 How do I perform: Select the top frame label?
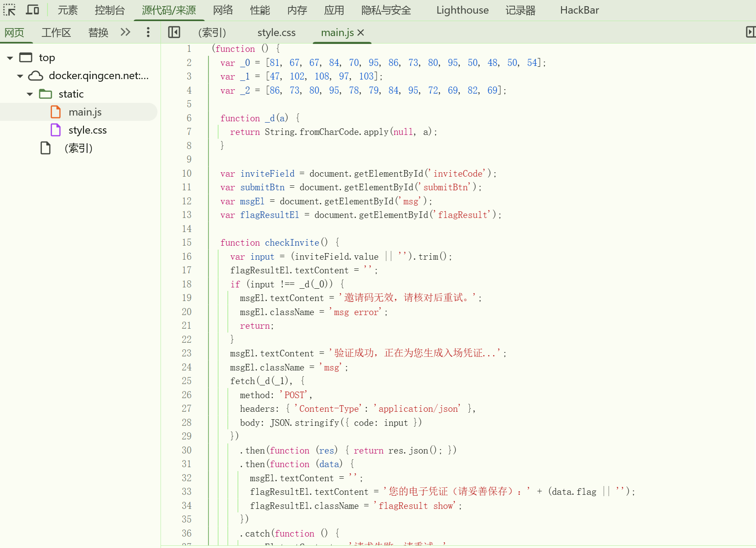pyautogui.click(x=47, y=58)
